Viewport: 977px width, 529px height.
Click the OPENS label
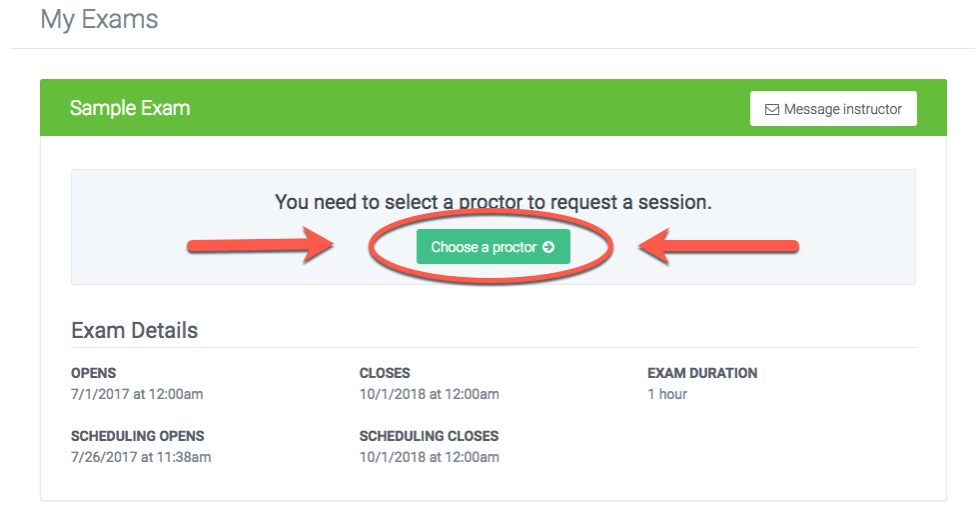[94, 373]
